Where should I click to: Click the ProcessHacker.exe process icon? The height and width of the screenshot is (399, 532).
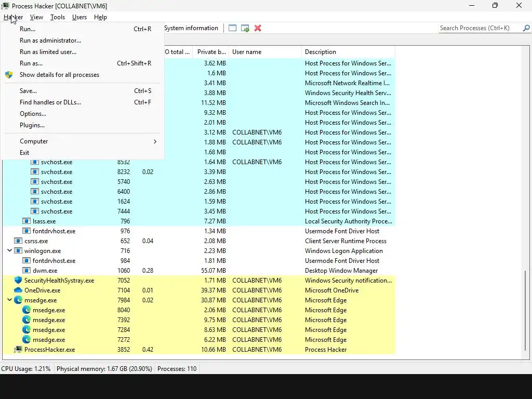pos(18,350)
